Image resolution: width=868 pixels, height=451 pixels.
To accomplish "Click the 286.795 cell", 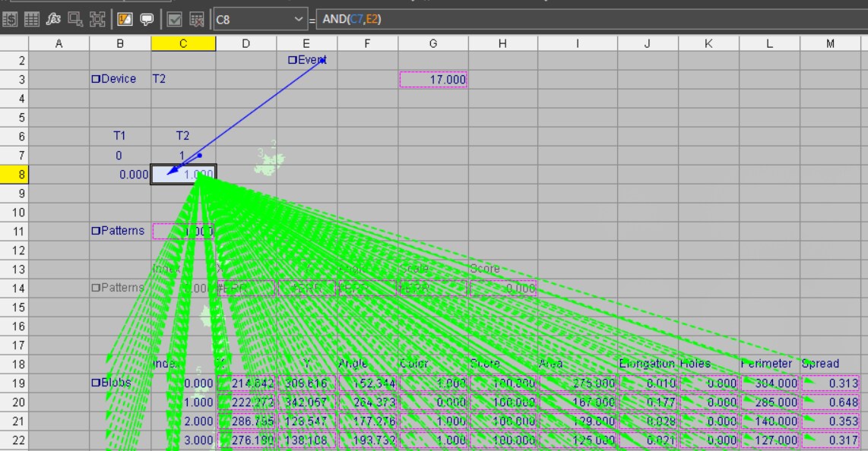I will (x=246, y=421).
